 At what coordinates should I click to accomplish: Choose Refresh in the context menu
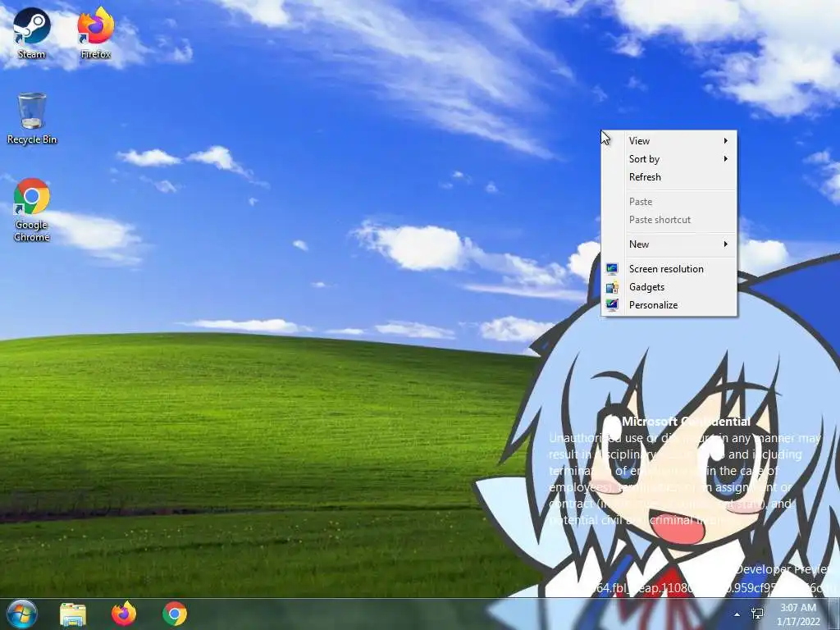tap(669, 177)
